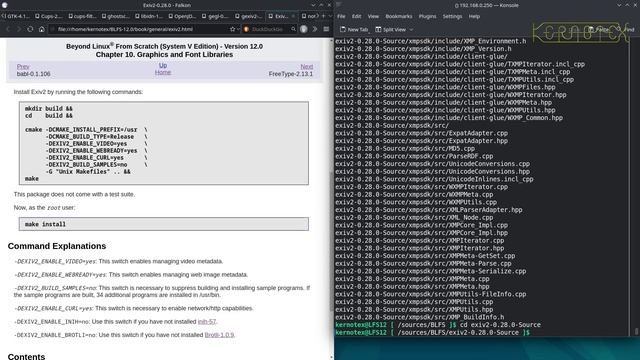Open the Falkon hamburger main menu
Image resolution: width=640 pixels, height=360 pixels.
pyautogui.click(x=326, y=29)
